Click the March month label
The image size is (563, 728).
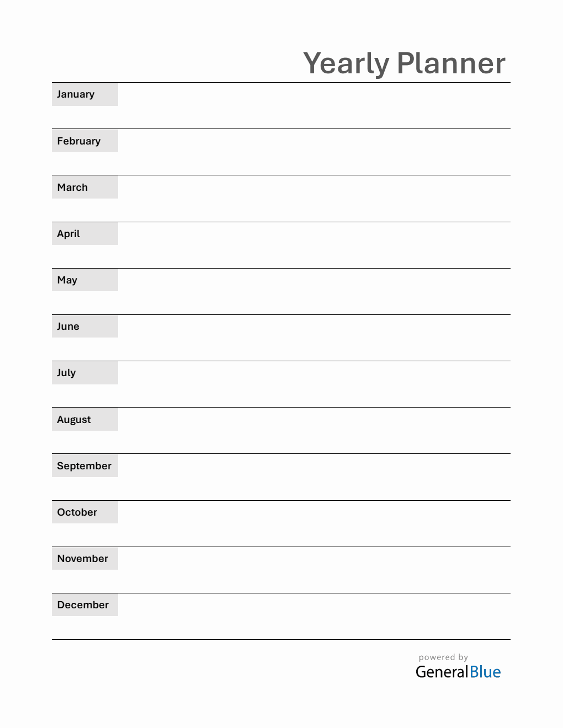coord(72,188)
